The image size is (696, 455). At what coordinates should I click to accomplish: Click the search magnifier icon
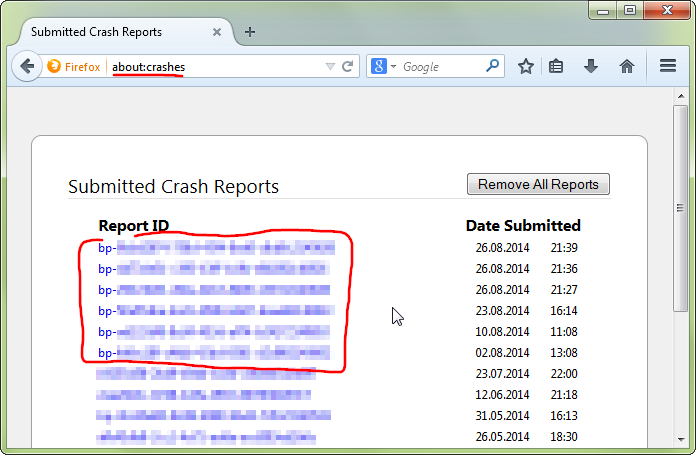pyautogui.click(x=492, y=67)
